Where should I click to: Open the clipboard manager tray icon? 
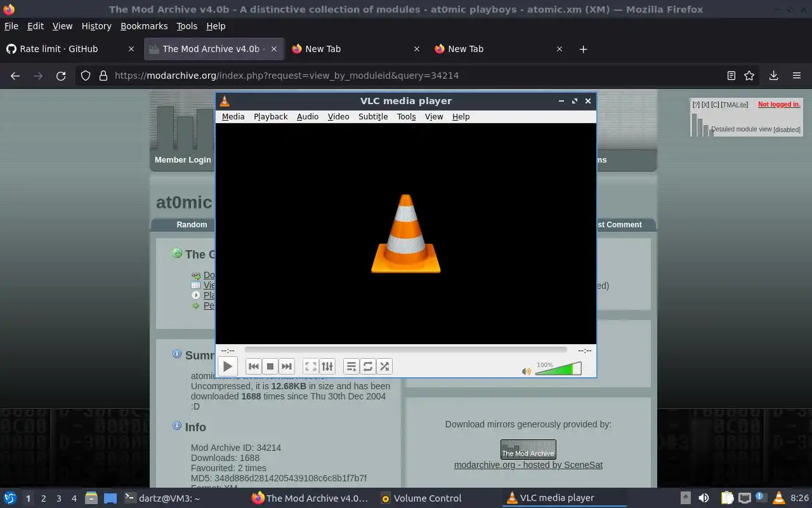point(728,498)
